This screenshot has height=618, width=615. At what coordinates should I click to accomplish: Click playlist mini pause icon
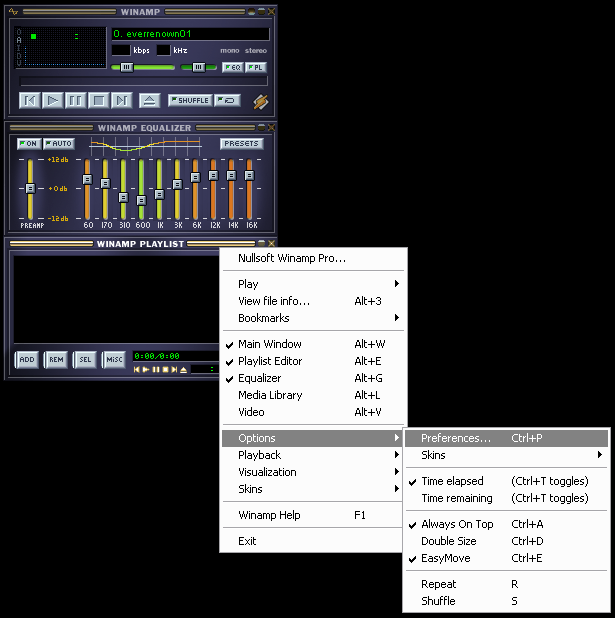coord(156,370)
